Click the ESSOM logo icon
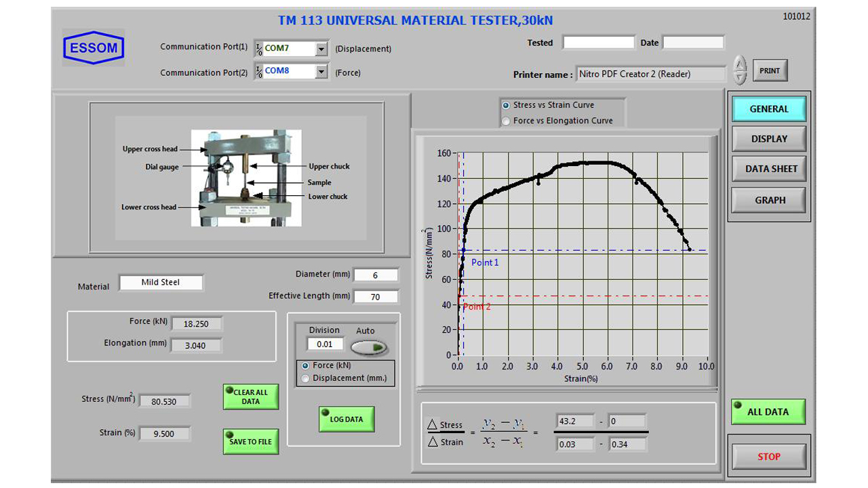The height and width of the screenshot is (488, 868). (x=94, y=47)
